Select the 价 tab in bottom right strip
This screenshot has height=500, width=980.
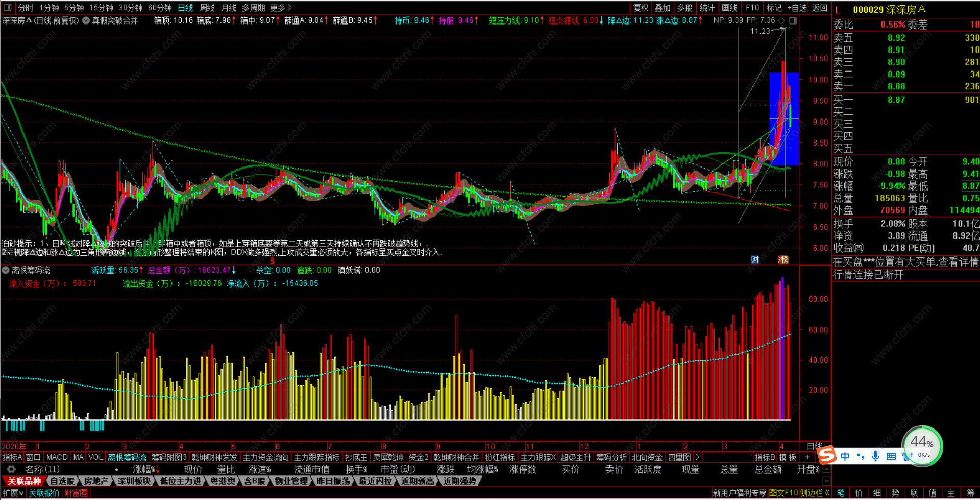(859, 493)
